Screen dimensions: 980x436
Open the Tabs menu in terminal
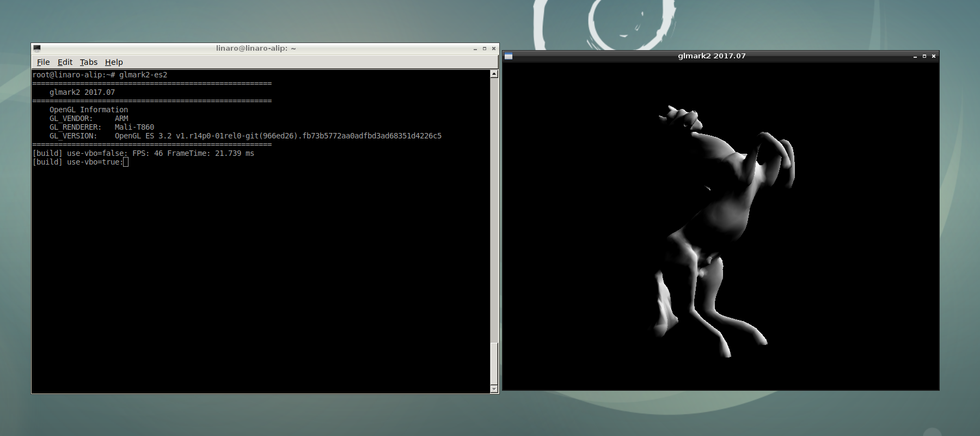tap(88, 62)
